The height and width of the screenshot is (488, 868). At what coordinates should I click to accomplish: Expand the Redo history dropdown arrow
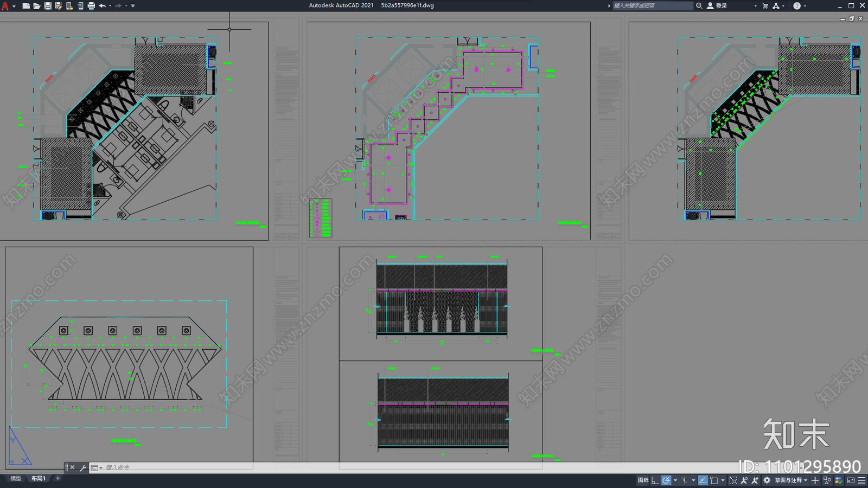[x=126, y=5]
